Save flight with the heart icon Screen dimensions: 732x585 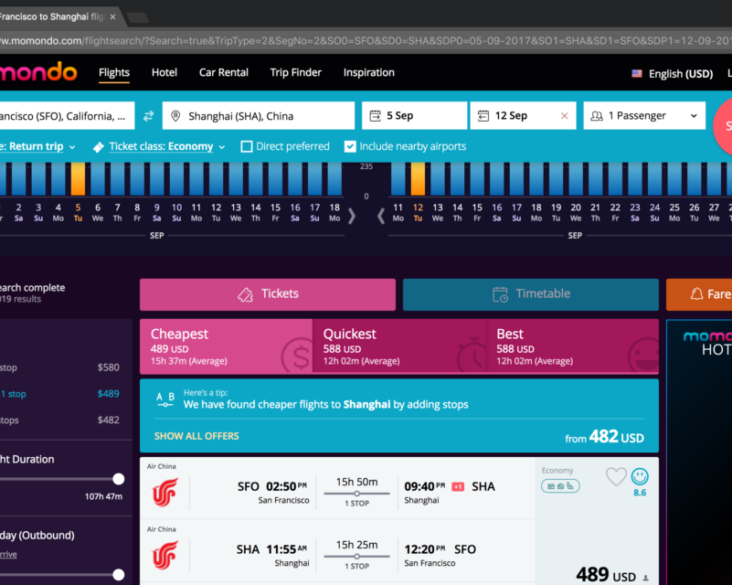(616, 477)
